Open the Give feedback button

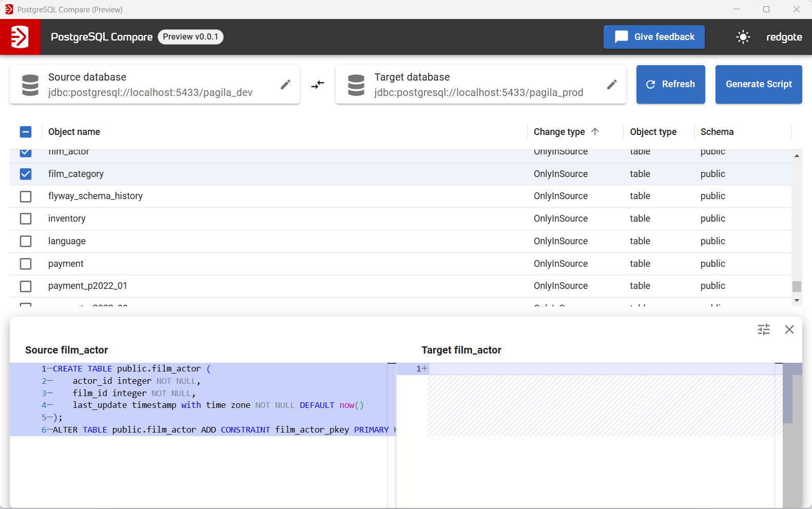[653, 37]
